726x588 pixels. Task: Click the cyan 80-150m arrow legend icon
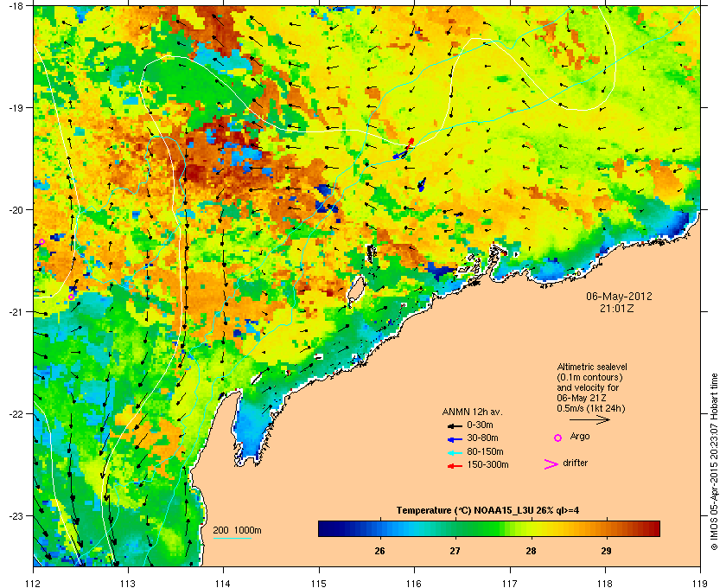click(455, 452)
